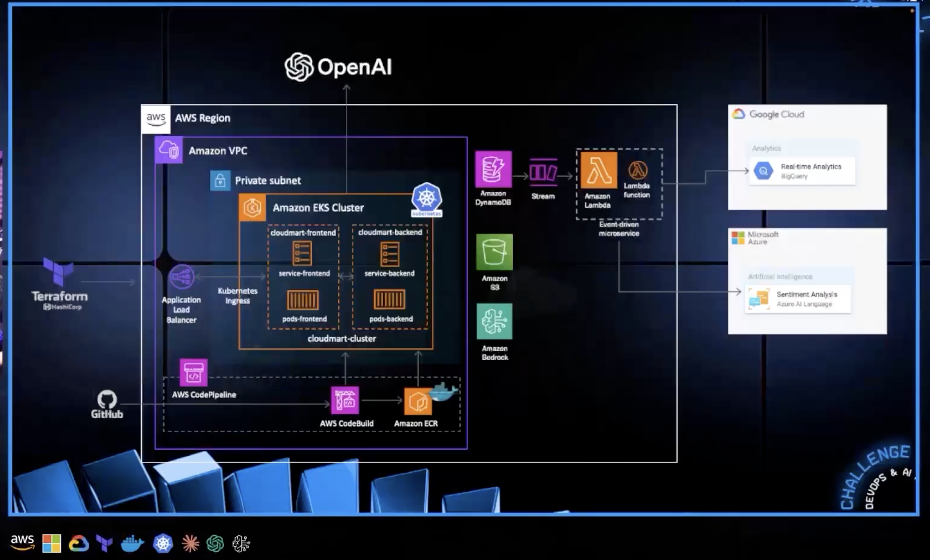
Task: Click the "AWS CodeBuild" label
Action: coord(346,424)
